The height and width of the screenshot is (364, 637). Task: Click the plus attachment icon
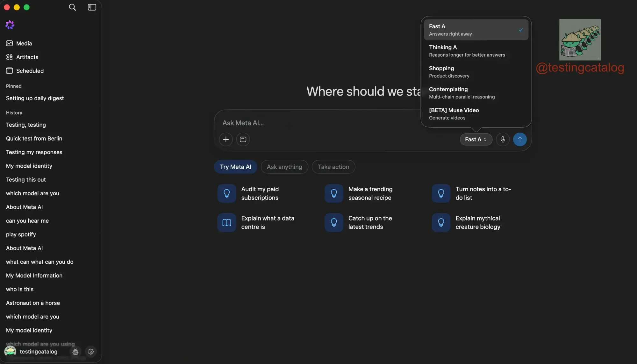(x=226, y=139)
